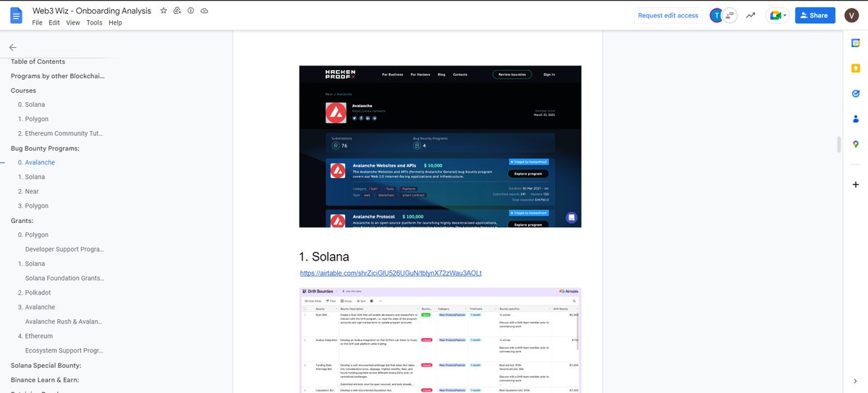Screen dimensions: 868x393
Task: Open the View menu
Action: [x=73, y=22]
